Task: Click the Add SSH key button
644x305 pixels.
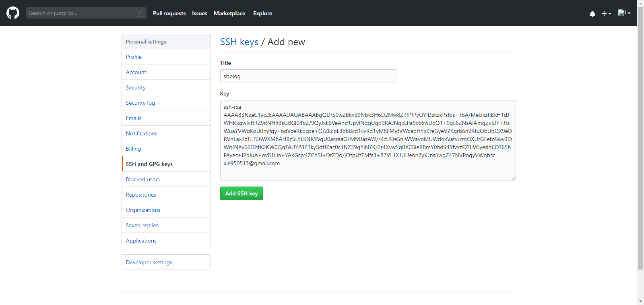Action: click(242, 193)
